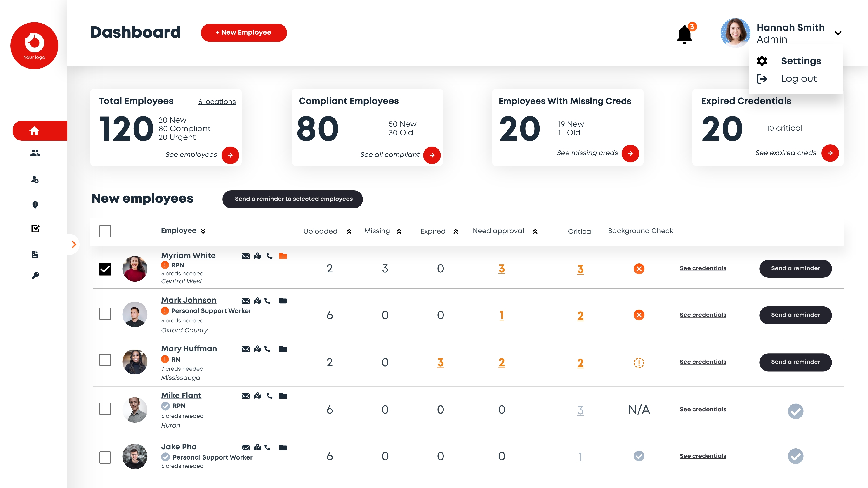
Task: Open the Add Location sidebar icon
Action: [35, 205]
